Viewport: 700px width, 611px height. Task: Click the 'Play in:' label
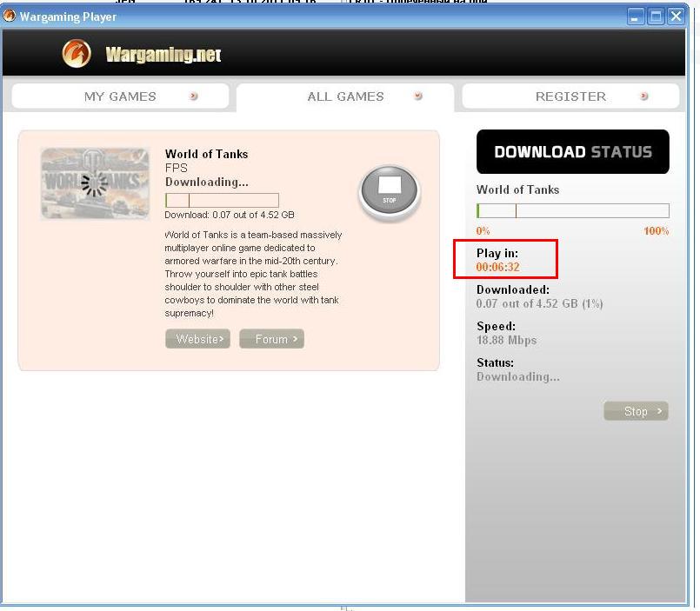(497, 253)
